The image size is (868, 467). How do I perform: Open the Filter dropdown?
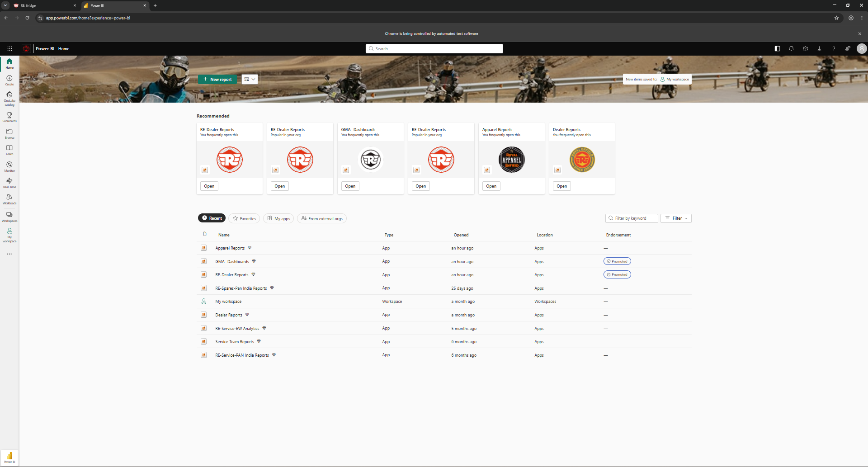676,218
